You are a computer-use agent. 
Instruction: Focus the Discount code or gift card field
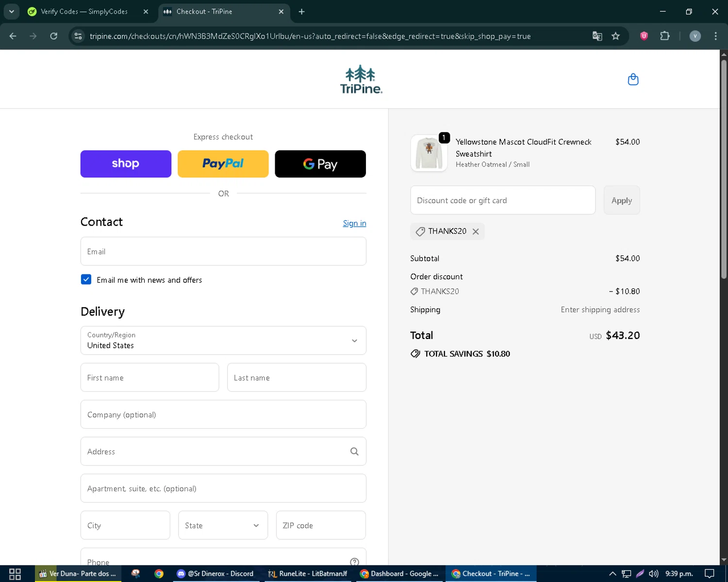(503, 200)
